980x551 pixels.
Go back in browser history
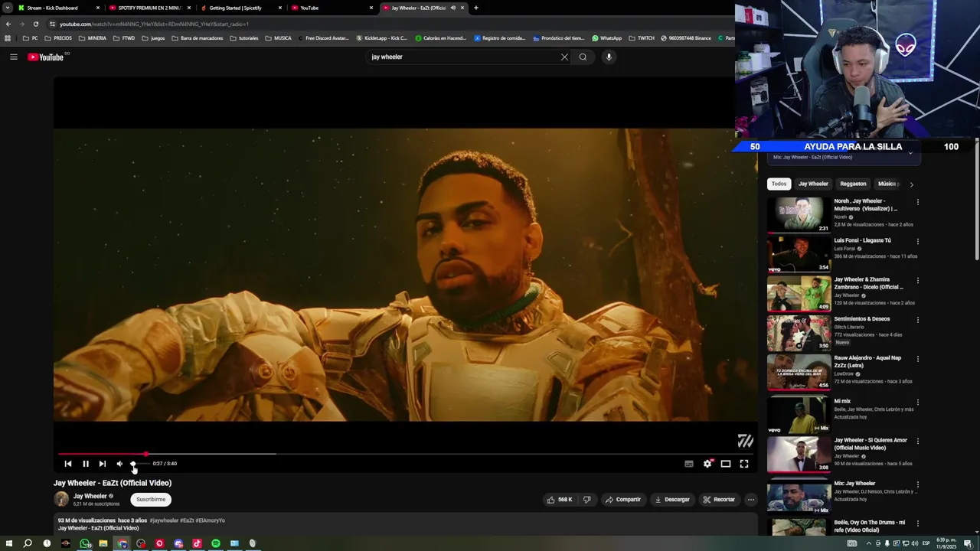pyautogui.click(x=8, y=24)
